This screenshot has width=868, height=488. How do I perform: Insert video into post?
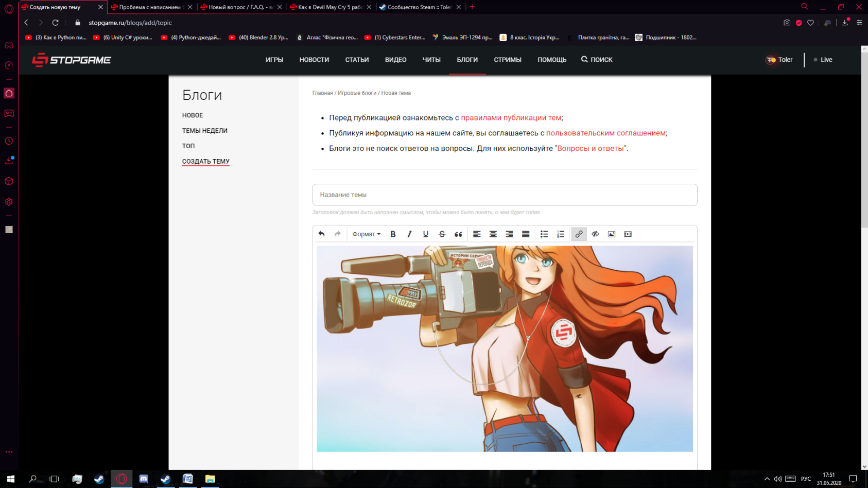[x=628, y=234]
